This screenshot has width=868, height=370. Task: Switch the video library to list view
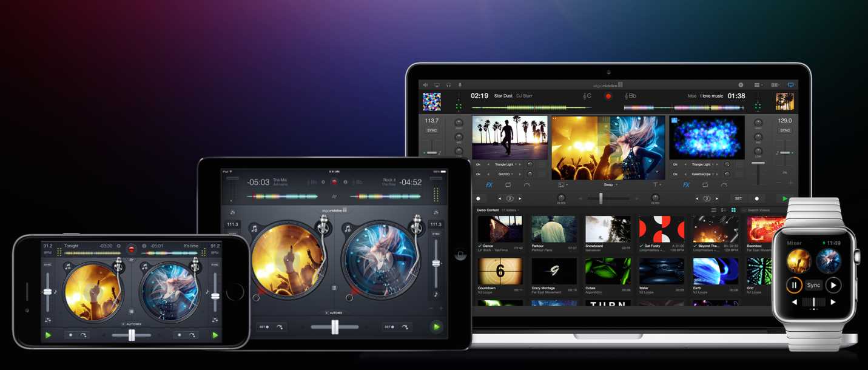coord(714,210)
